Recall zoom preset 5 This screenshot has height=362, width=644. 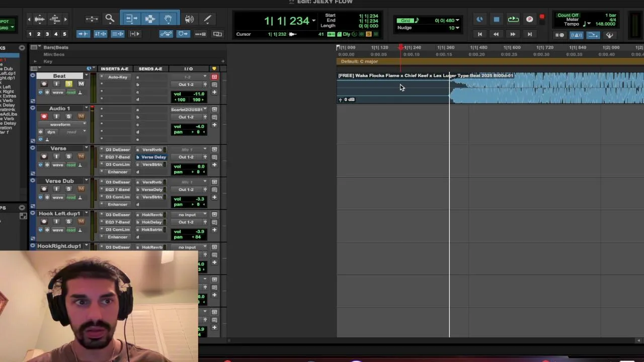(x=64, y=34)
